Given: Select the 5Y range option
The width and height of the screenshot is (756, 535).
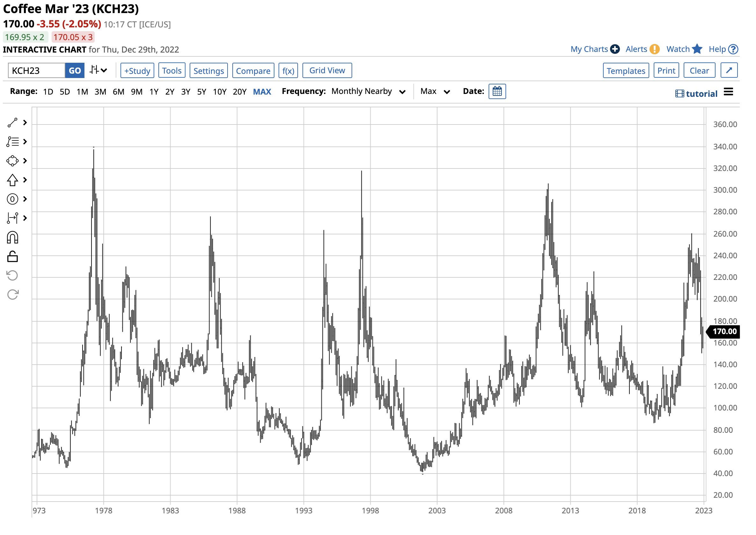Looking at the screenshot, I should click(202, 92).
